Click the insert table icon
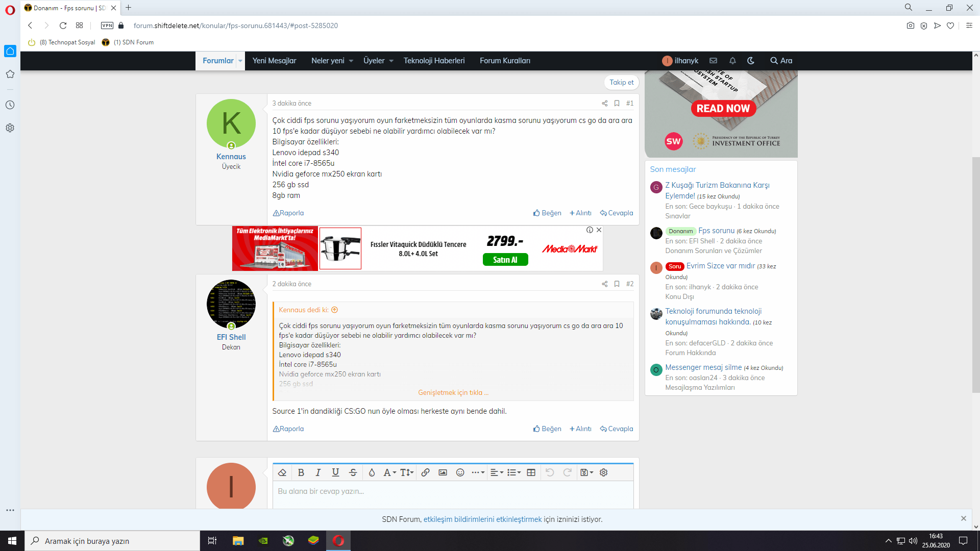The height and width of the screenshot is (551, 980). 531,472
